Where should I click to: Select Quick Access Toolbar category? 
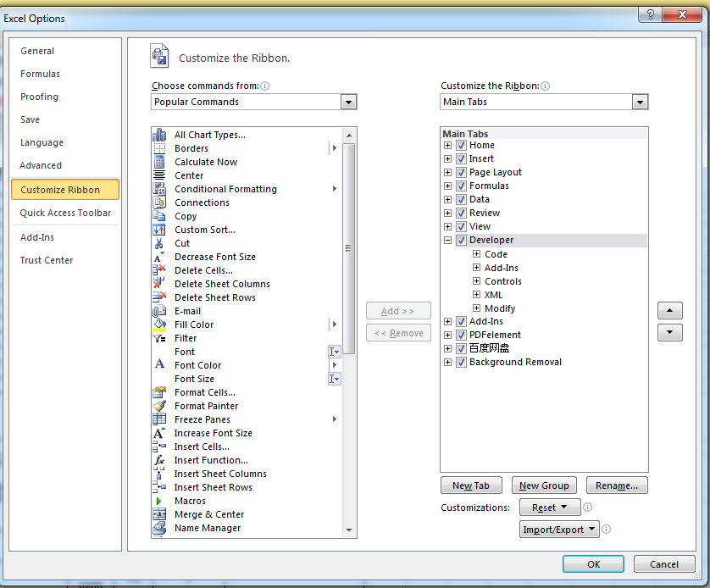pyautogui.click(x=65, y=213)
